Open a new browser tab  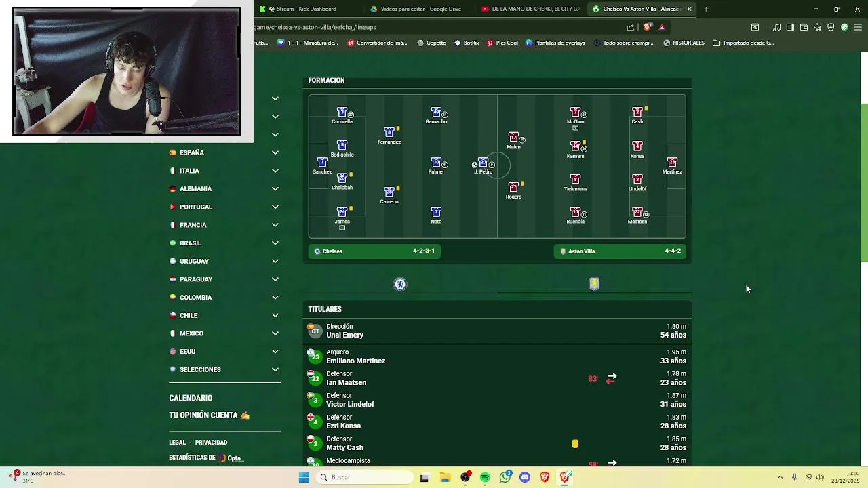[706, 9]
